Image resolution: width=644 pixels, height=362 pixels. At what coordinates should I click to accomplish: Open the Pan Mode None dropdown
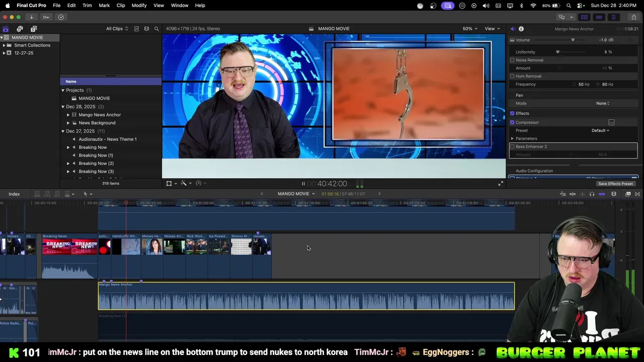tap(603, 103)
